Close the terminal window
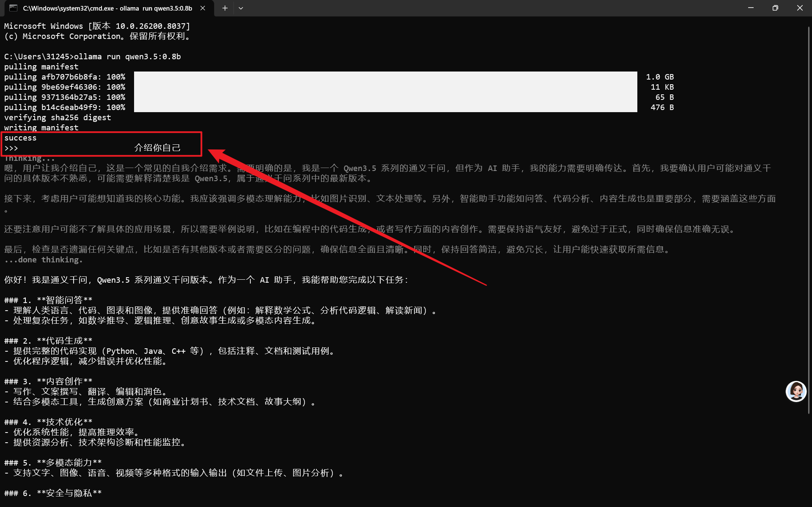 click(x=800, y=8)
